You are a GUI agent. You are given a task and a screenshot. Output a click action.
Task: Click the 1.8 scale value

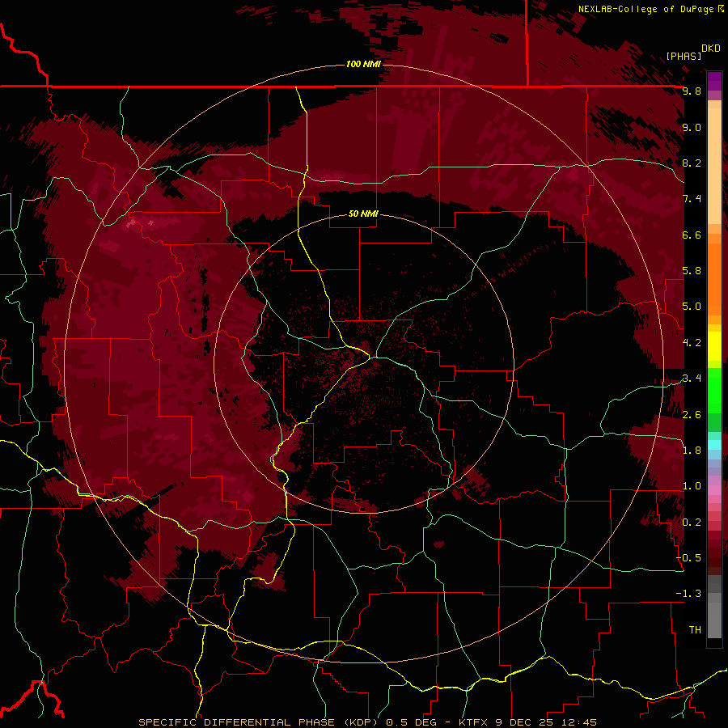click(692, 451)
